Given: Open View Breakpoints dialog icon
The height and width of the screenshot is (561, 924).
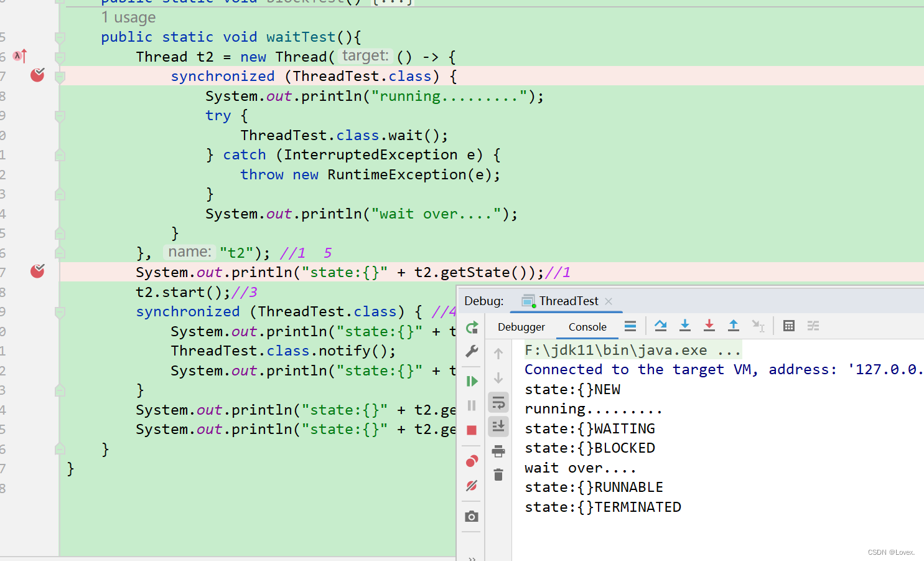Looking at the screenshot, I should (x=472, y=461).
